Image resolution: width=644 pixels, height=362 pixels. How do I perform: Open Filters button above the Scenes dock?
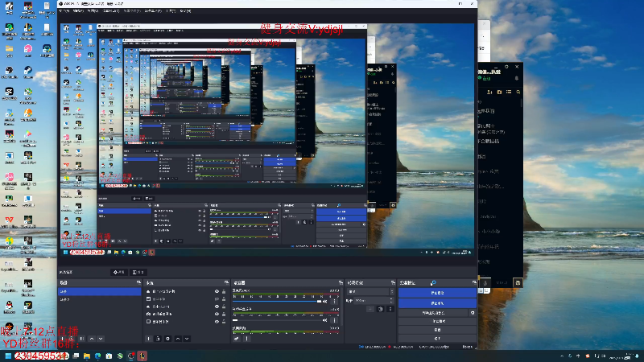point(138,272)
